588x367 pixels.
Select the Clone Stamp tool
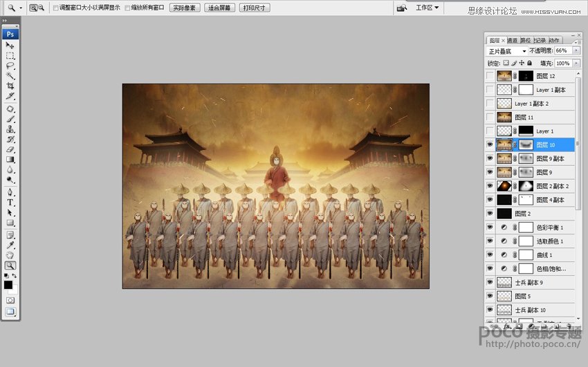pos(10,129)
